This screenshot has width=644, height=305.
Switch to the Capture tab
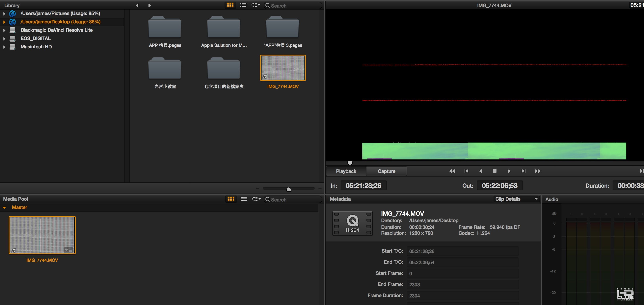(387, 171)
